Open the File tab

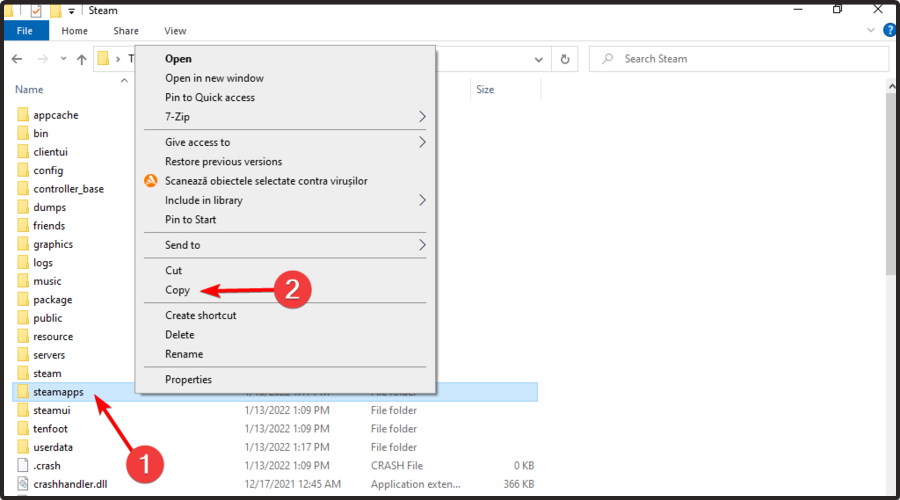(x=25, y=31)
